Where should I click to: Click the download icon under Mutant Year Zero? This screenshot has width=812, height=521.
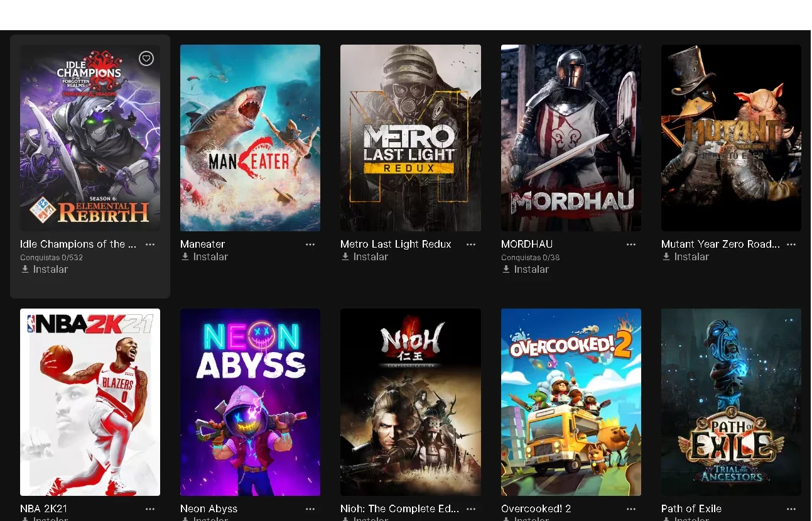click(666, 256)
